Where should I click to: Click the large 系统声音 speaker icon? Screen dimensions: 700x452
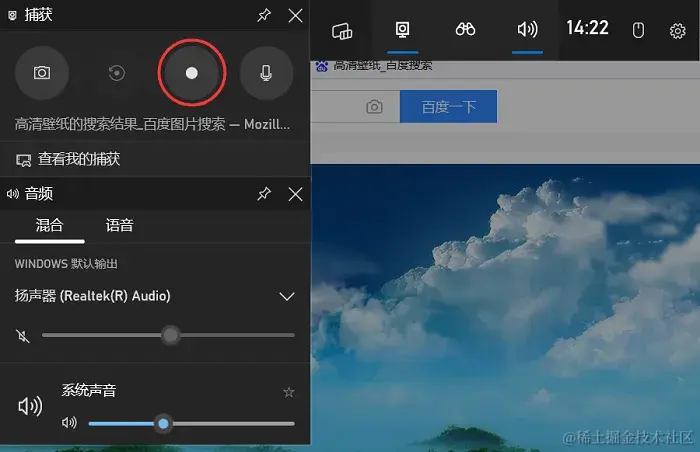pyautogui.click(x=30, y=406)
